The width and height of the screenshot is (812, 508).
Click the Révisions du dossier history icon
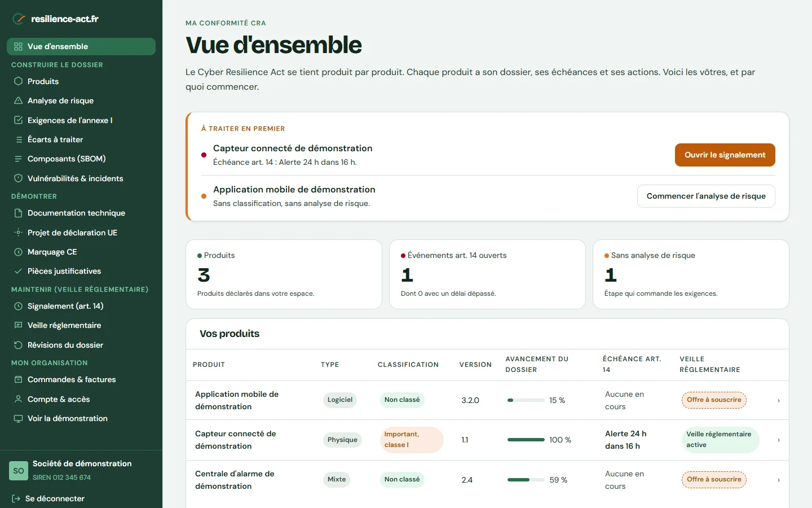[18, 345]
